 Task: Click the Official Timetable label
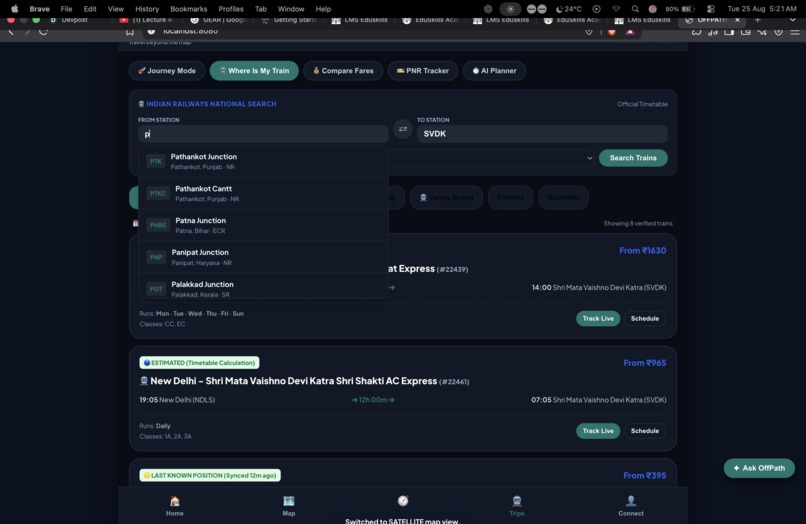coord(642,104)
